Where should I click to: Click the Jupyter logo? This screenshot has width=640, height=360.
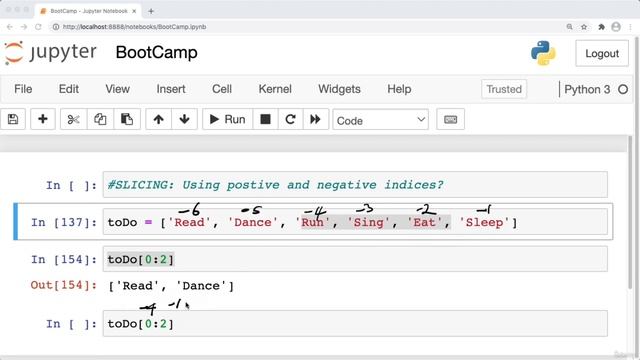pos(51,53)
